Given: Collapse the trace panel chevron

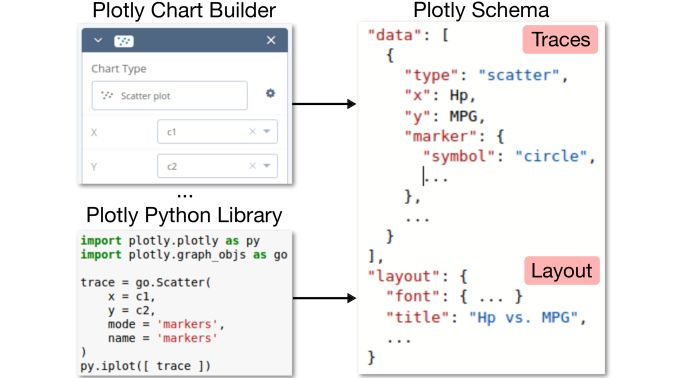Looking at the screenshot, I should click(x=98, y=40).
